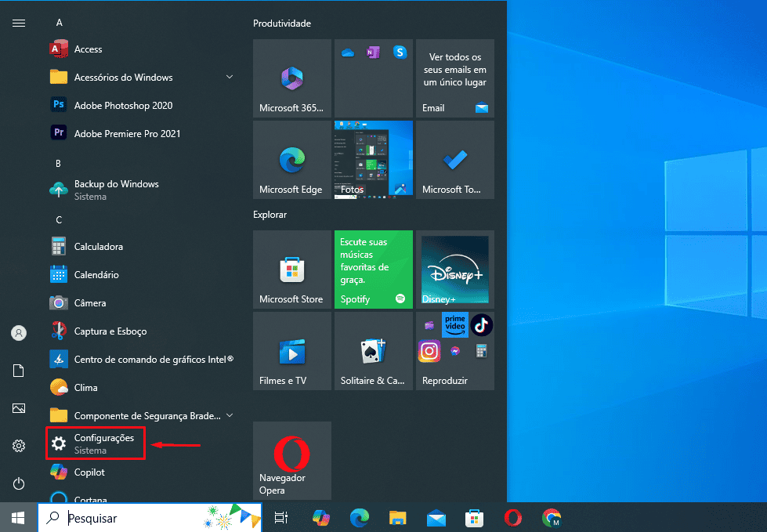This screenshot has height=532, width=767.
Task: Click the Power button in sidebar
Action: coord(19,483)
